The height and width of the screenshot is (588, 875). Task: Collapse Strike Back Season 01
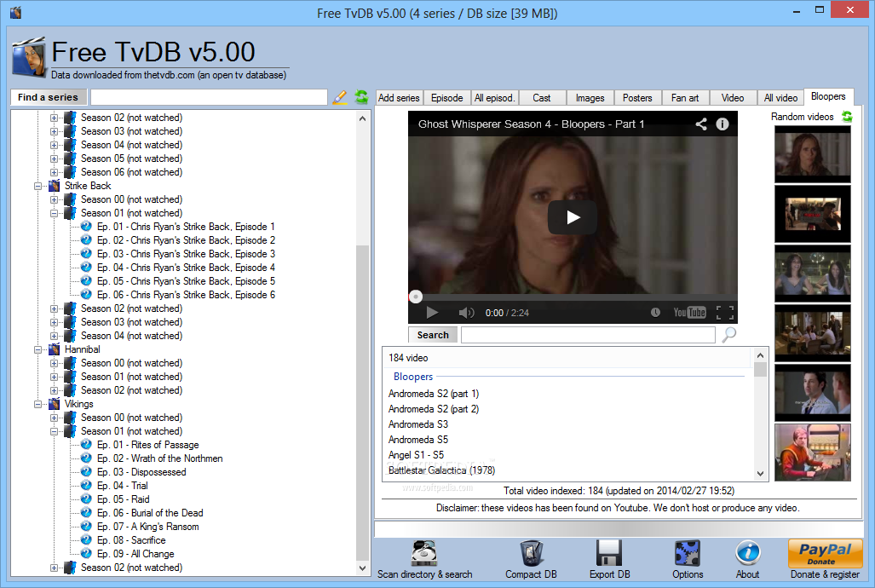click(55, 213)
